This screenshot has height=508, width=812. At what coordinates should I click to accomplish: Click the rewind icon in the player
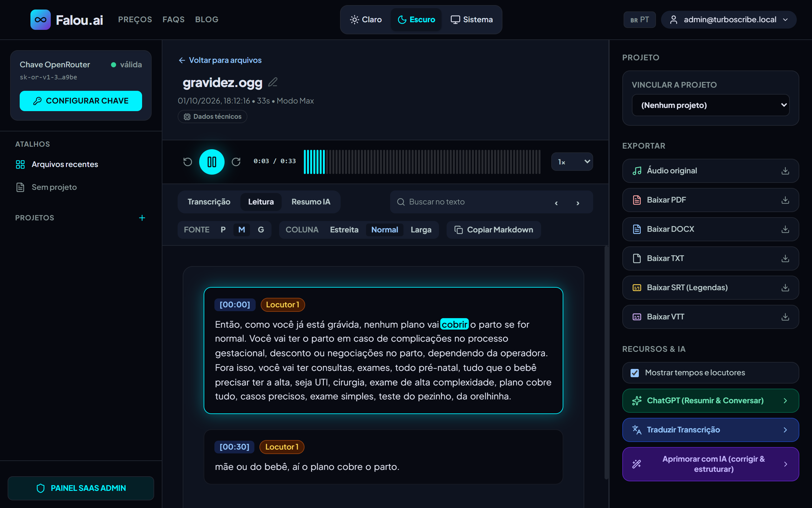point(187,162)
